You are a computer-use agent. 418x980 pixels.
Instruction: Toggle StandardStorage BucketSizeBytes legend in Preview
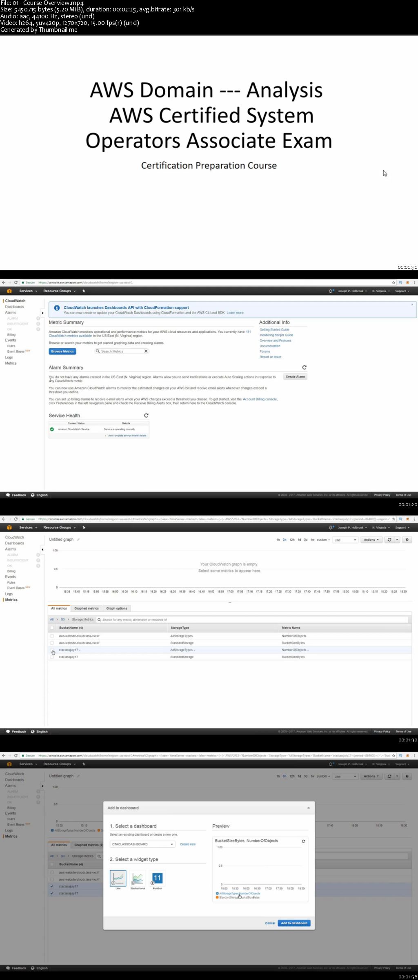click(x=238, y=897)
